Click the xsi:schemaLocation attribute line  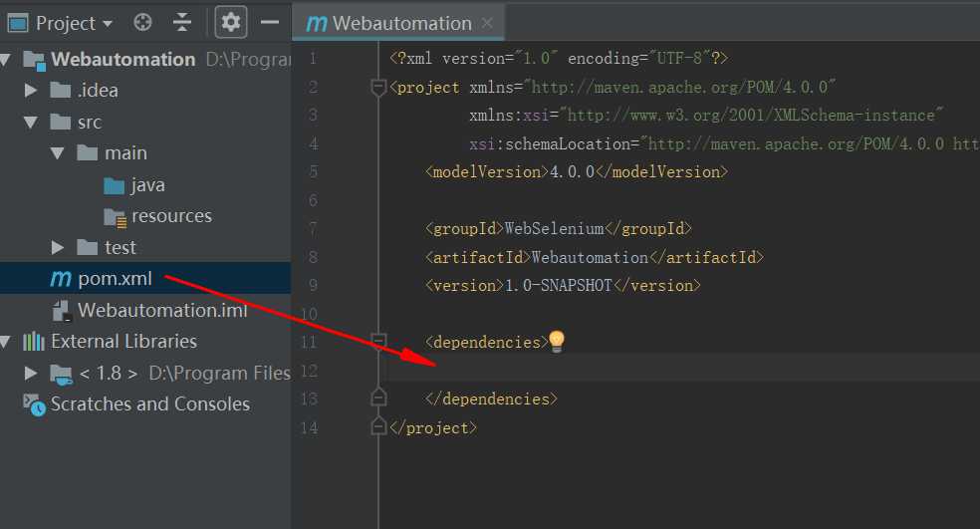click(x=724, y=143)
